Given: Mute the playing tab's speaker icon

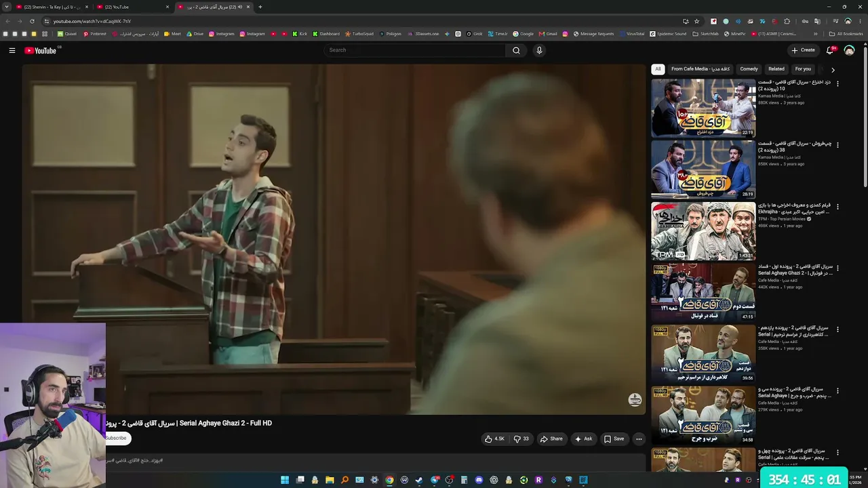Looking at the screenshot, I should click(x=240, y=7).
